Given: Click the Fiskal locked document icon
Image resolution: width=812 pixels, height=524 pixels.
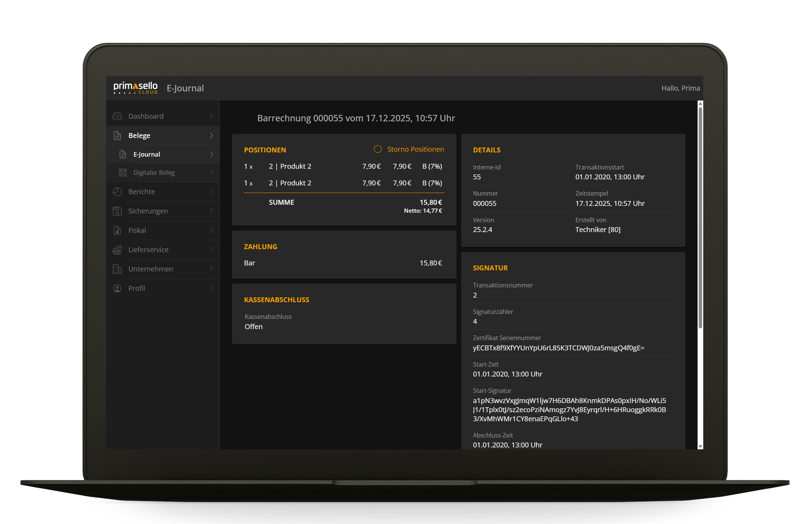Looking at the screenshot, I should 117,230.
